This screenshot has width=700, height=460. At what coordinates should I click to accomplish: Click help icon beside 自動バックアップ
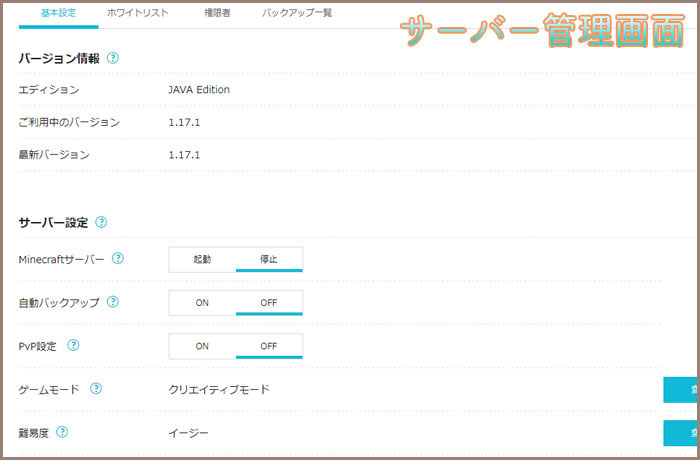coord(113,302)
